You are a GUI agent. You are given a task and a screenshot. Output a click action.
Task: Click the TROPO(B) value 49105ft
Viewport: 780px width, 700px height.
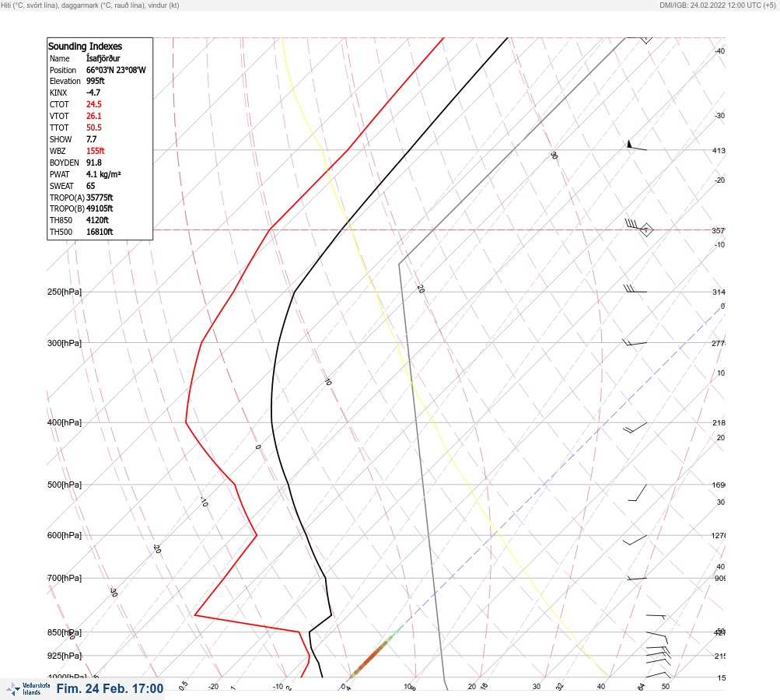(x=100, y=208)
